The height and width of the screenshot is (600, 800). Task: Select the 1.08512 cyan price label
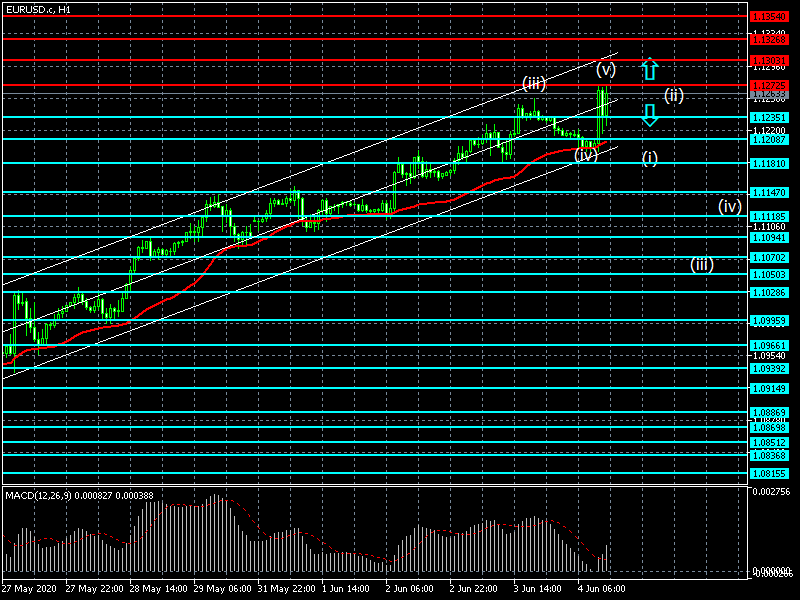[x=769, y=442]
